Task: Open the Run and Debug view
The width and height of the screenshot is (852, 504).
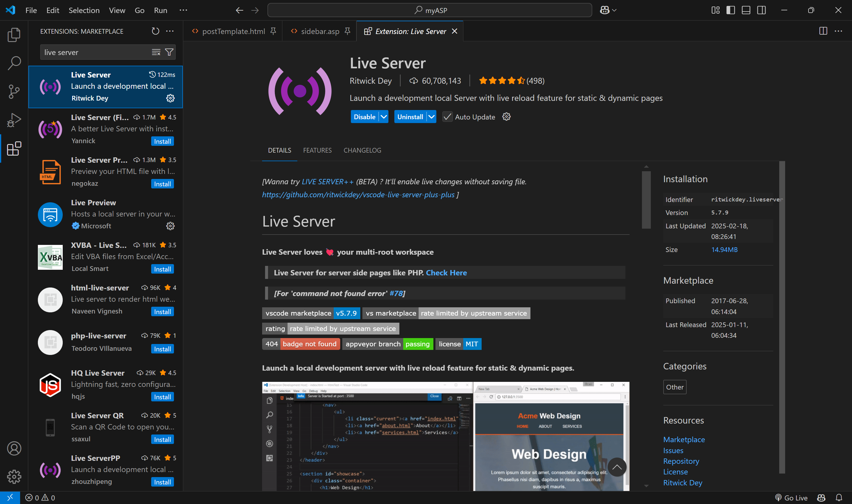Action: coord(14,120)
